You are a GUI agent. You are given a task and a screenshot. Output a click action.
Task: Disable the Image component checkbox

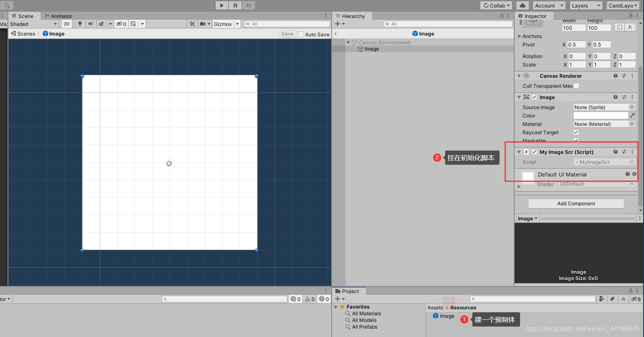pyautogui.click(x=534, y=97)
